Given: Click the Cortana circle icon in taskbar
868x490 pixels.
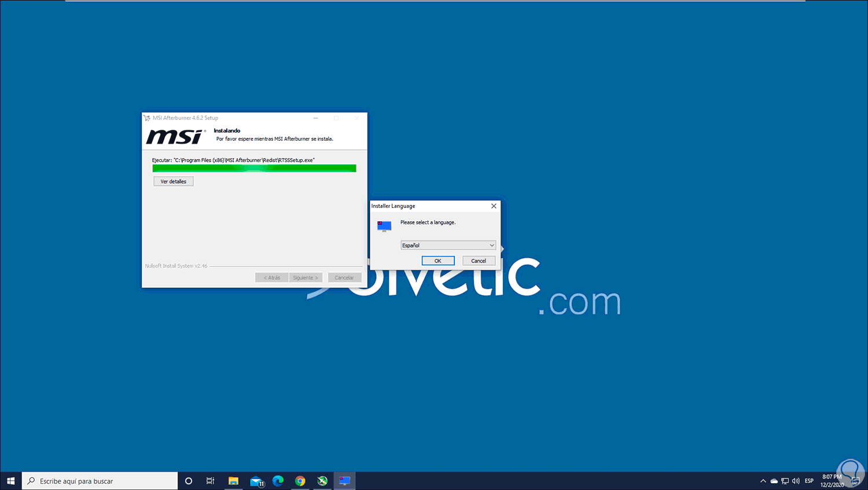Looking at the screenshot, I should (x=189, y=481).
